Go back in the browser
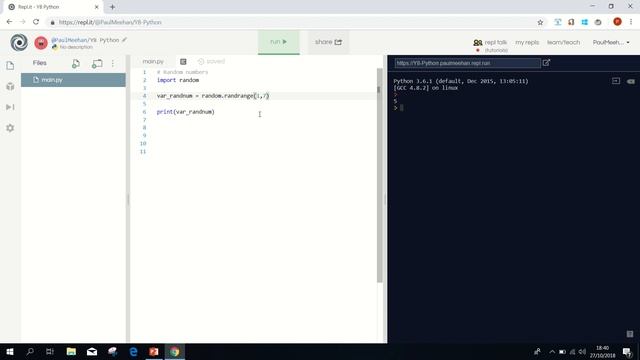Viewport: 640px width, 360px height. click(9, 22)
